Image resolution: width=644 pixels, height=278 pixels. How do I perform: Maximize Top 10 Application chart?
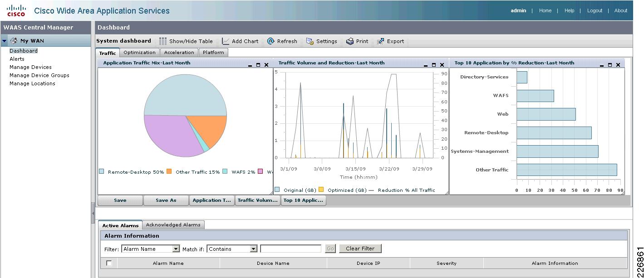610,65
